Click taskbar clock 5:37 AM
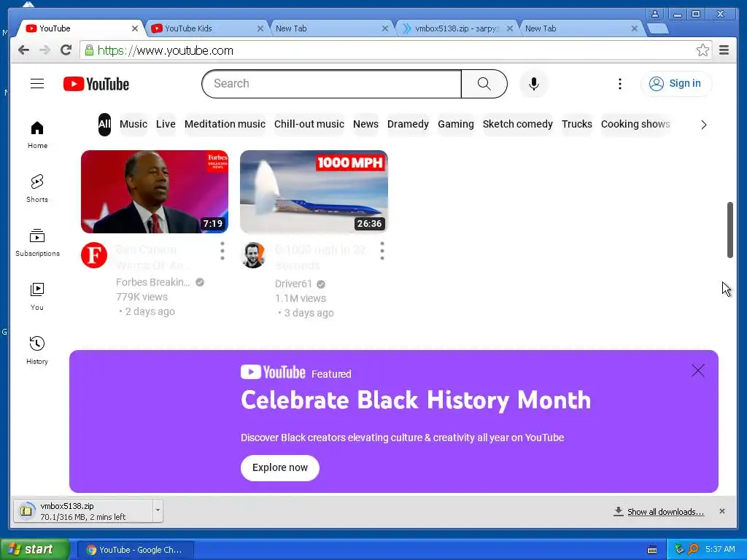The width and height of the screenshot is (747, 560). coord(720,549)
